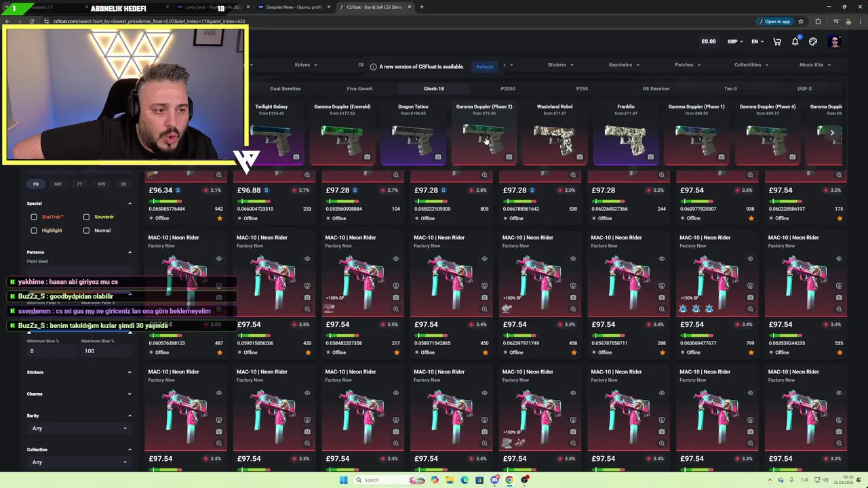Image resolution: width=868 pixels, height=488 pixels.
Task: Open a new browser tab
Action: (x=422, y=7)
